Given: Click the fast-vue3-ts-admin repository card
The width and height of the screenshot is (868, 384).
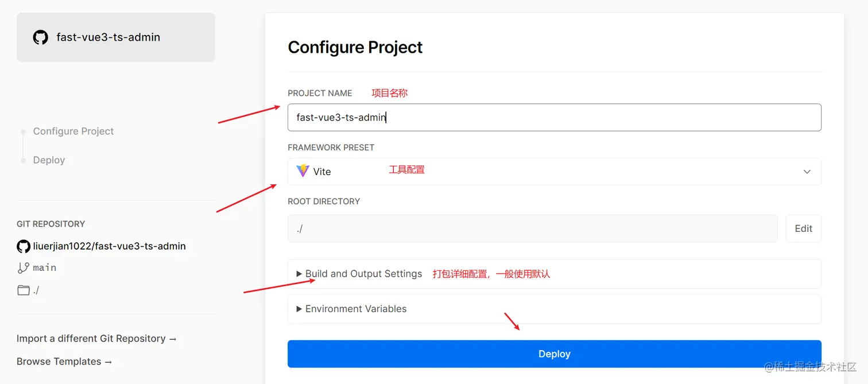Looking at the screenshot, I should coord(116,38).
